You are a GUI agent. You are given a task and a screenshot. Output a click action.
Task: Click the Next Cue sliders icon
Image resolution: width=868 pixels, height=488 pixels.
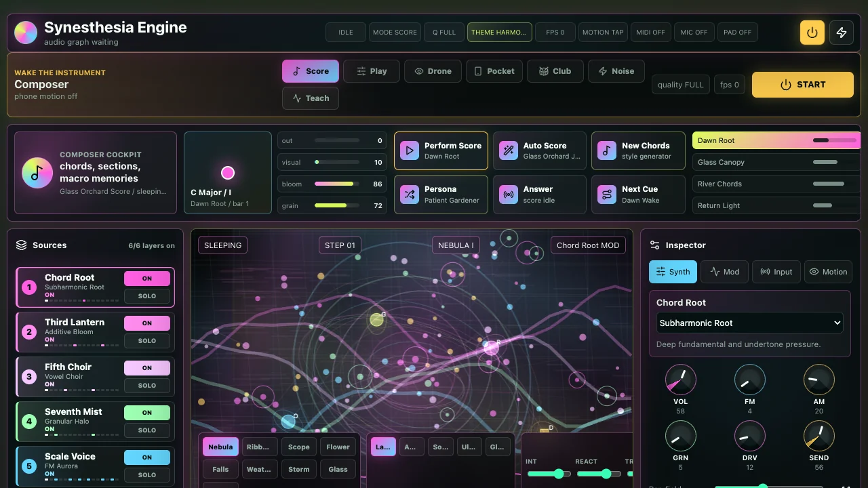(607, 195)
